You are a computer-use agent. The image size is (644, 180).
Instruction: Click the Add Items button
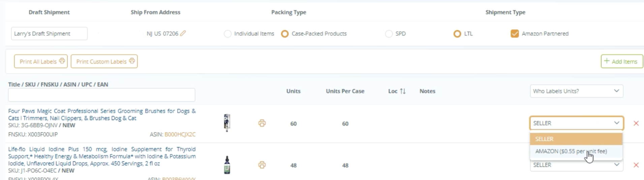pyautogui.click(x=621, y=61)
